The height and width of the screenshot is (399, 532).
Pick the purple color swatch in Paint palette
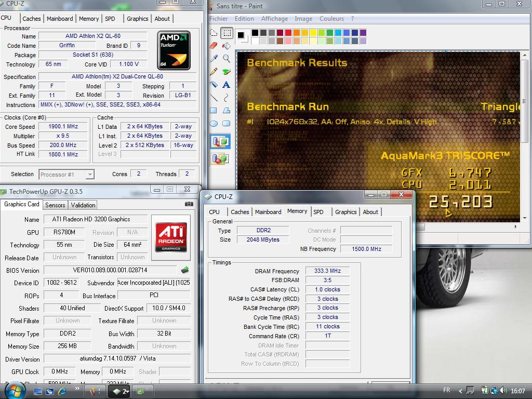(x=363, y=33)
